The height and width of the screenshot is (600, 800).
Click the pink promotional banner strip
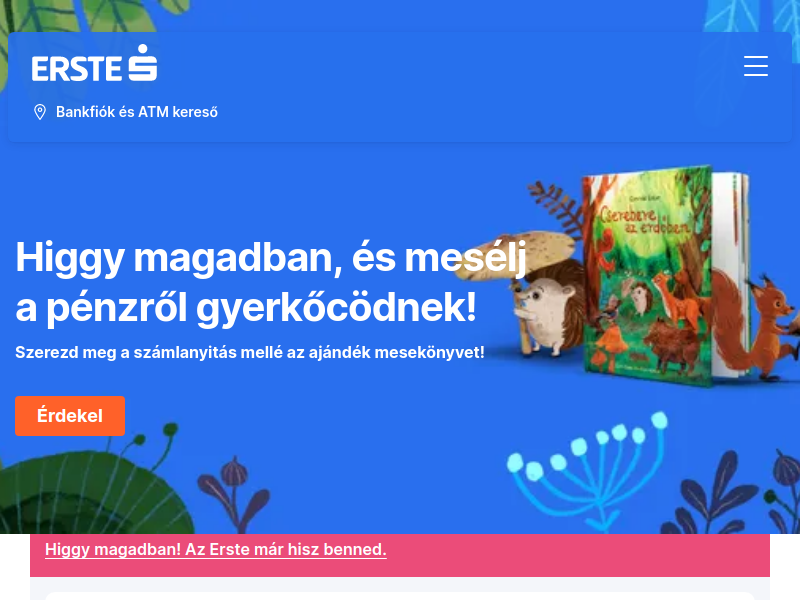coord(399,555)
